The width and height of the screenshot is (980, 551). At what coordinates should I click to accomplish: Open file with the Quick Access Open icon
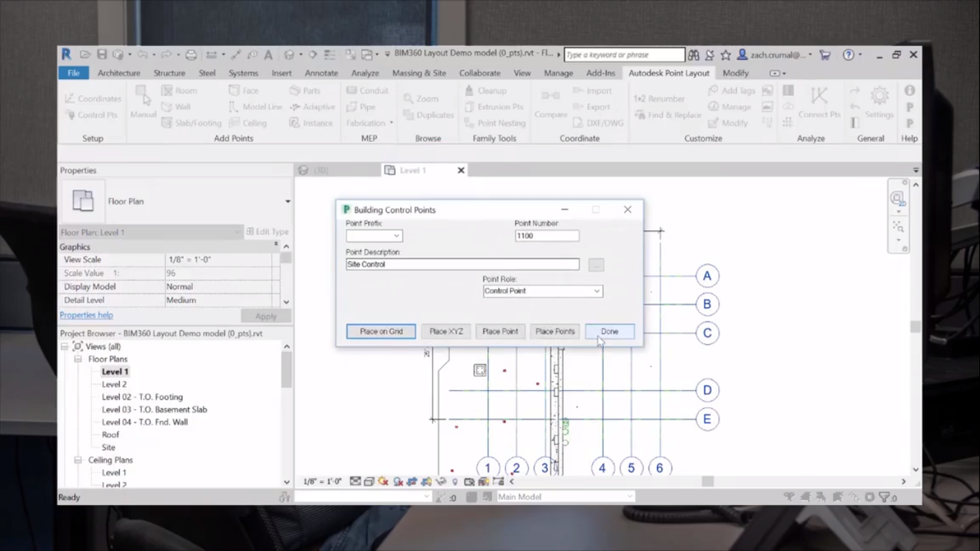click(x=85, y=55)
